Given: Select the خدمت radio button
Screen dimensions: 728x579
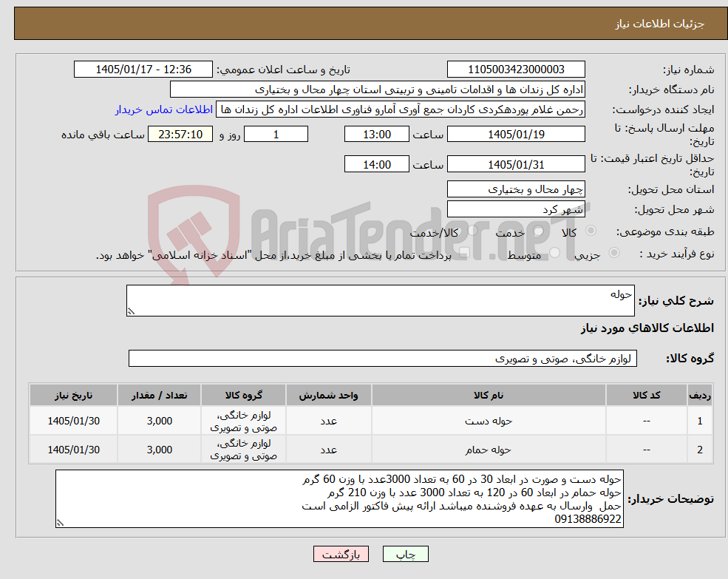Looking at the screenshot, I should pyautogui.click(x=539, y=231).
